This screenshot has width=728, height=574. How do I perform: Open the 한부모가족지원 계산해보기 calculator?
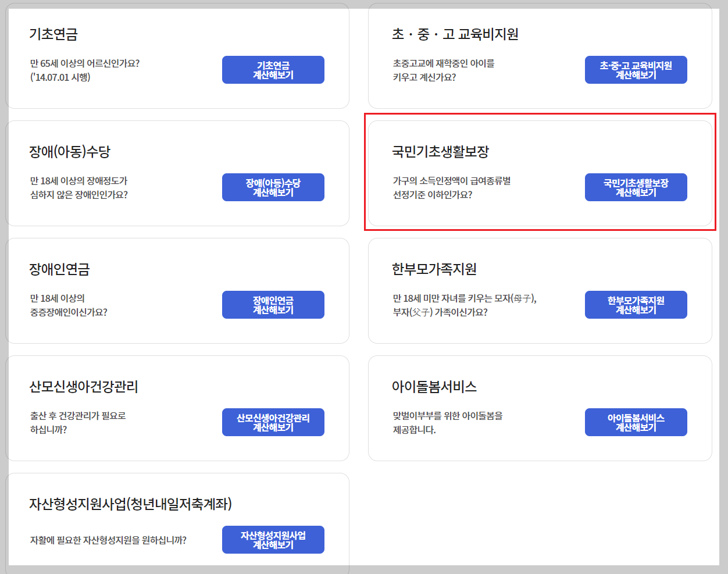(x=636, y=304)
